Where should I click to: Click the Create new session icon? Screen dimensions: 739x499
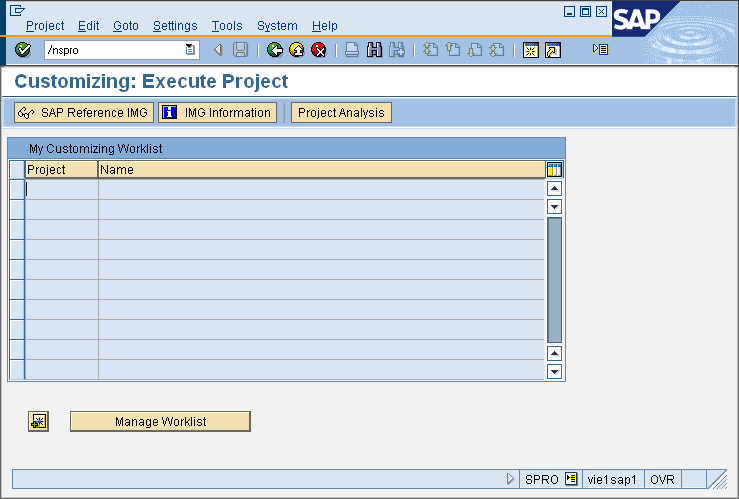click(531, 50)
